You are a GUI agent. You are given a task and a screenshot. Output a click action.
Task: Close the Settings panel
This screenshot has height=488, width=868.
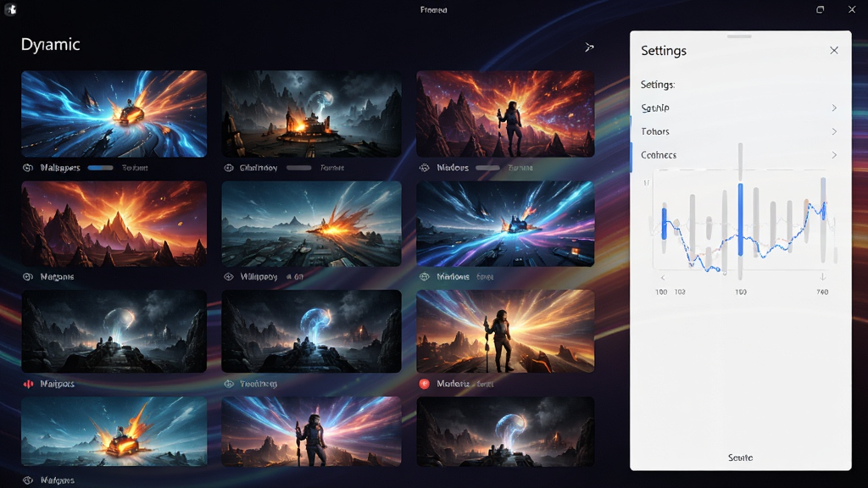[x=834, y=50]
